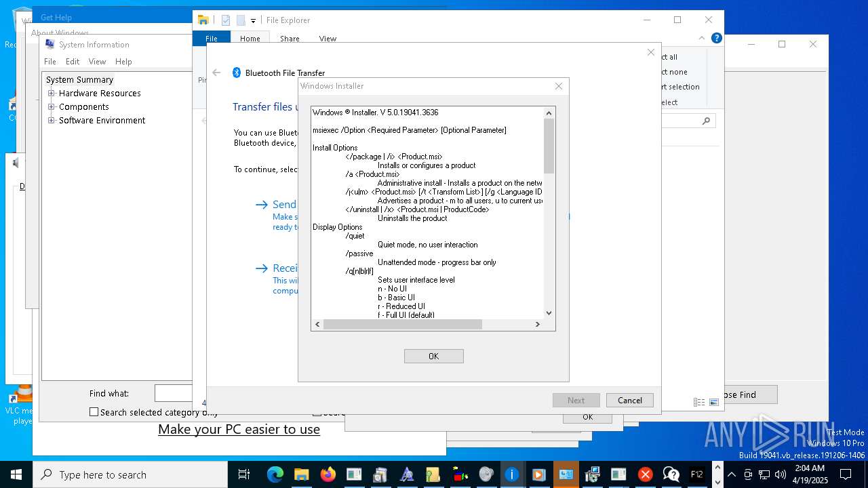Image resolution: width=868 pixels, height=488 pixels.
Task: Open View menu in System Information
Action: click(98, 61)
